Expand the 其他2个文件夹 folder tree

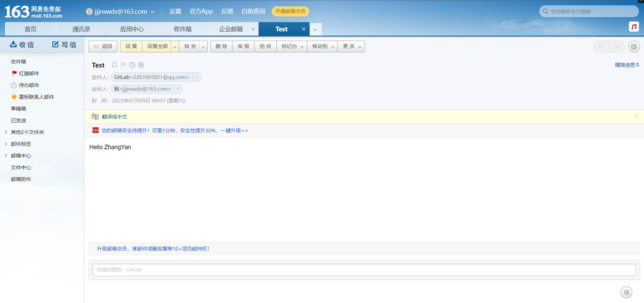[6, 132]
